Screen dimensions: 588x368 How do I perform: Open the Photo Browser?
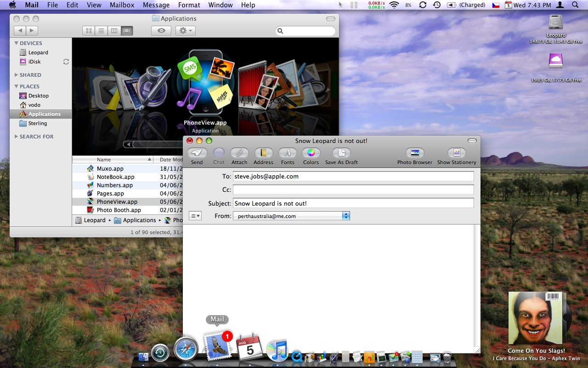415,153
